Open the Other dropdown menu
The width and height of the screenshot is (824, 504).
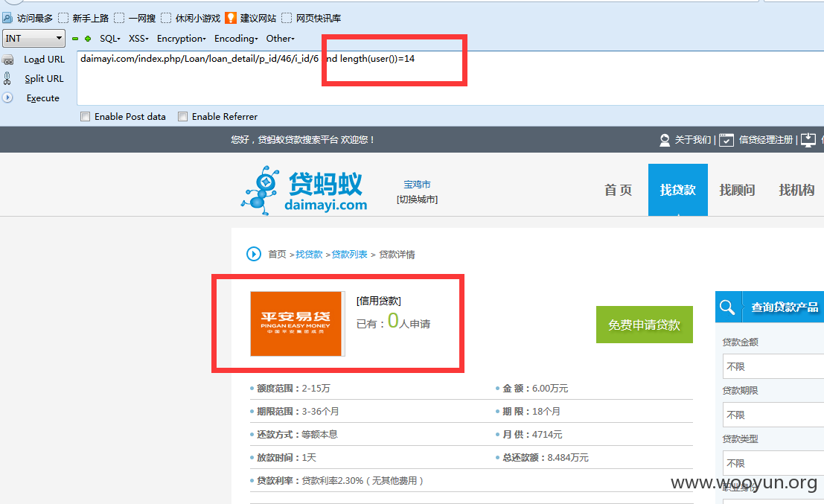coord(280,39)
